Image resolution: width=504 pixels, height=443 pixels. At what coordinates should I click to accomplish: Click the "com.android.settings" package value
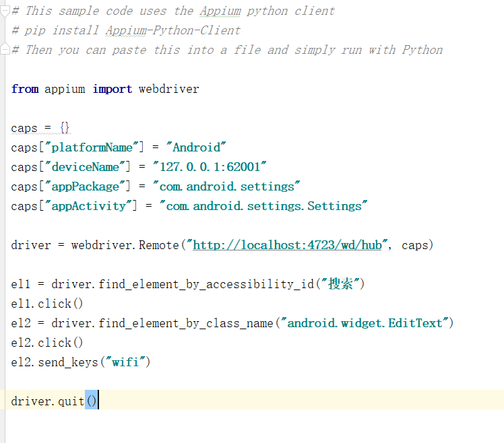pyautogui.click(x=226, y=186)
